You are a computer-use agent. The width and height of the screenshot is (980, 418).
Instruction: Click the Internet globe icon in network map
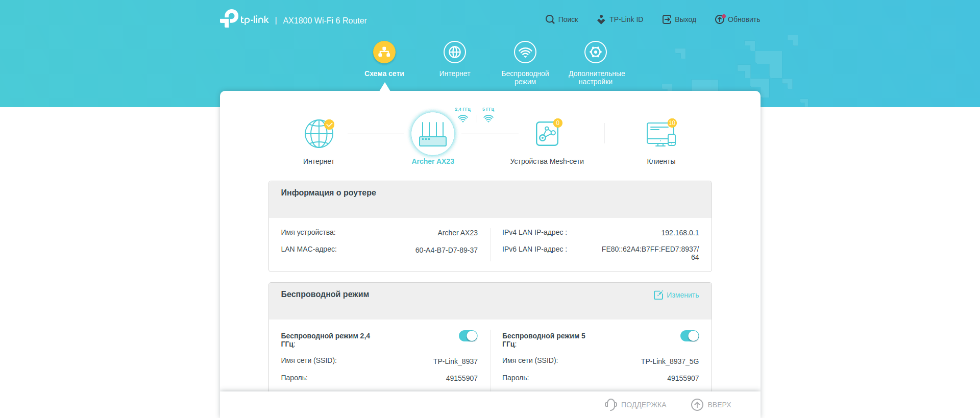tap(318, 134)
